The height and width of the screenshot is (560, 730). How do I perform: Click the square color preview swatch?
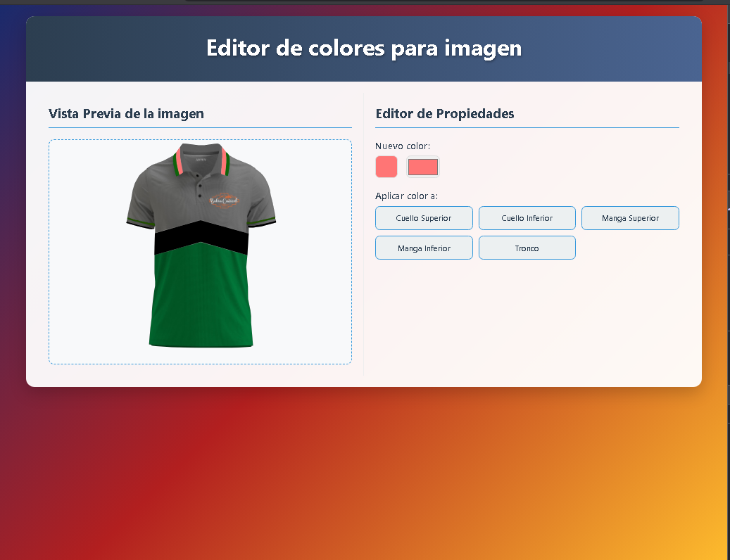pos(386,167)
